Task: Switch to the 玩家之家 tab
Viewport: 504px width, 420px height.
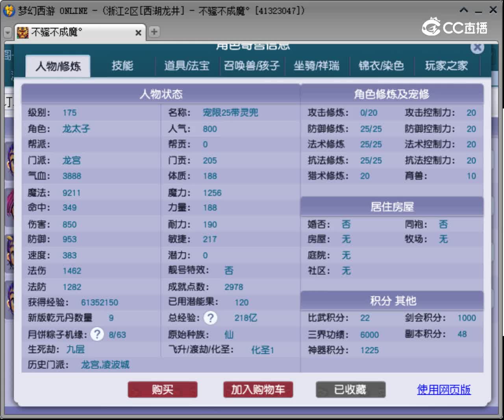Action: pyautogui.click(x=447, y=65)
